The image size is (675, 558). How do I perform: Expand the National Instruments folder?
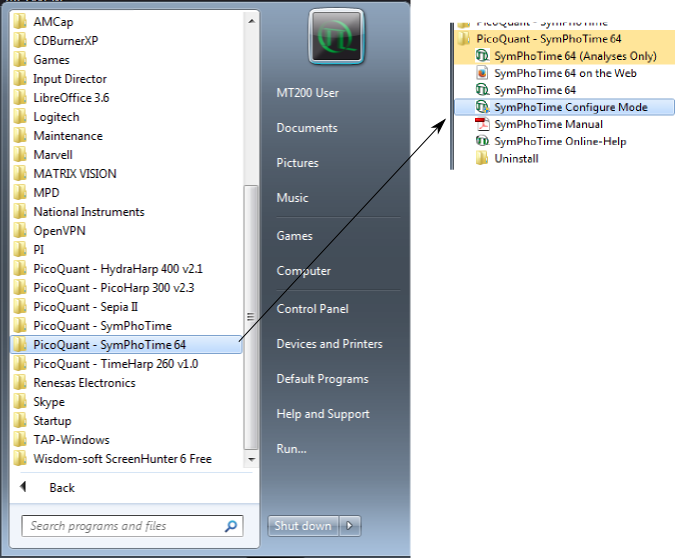88,212
